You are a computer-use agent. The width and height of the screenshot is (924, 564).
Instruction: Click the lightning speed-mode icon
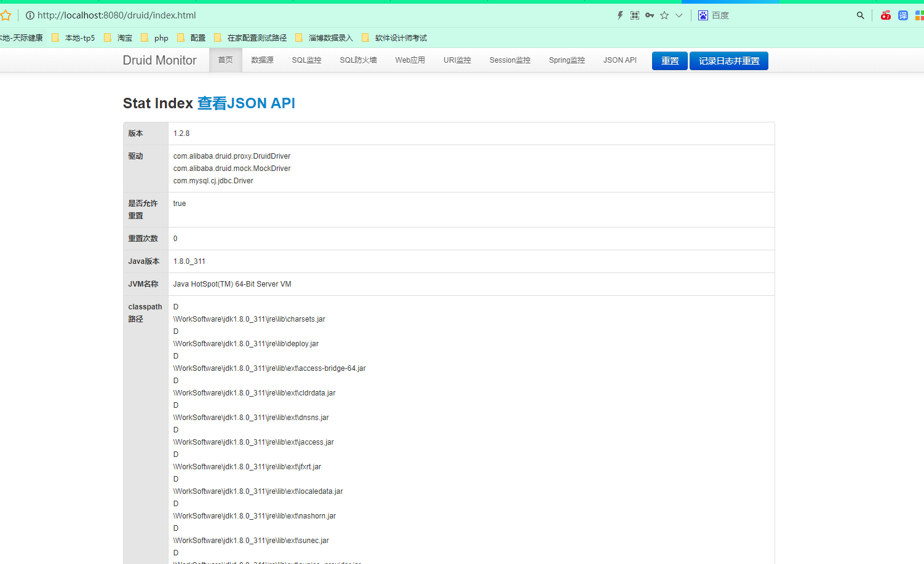coord(620,15)
